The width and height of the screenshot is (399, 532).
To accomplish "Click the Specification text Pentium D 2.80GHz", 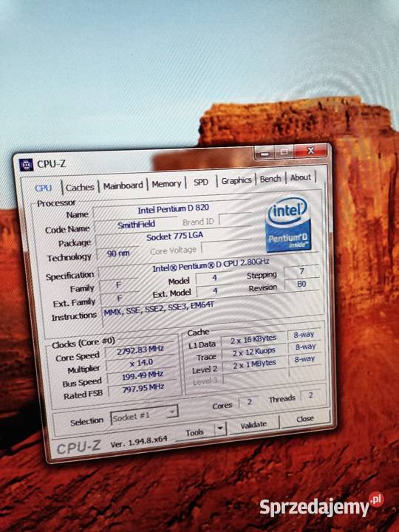I will click(211, 266).
